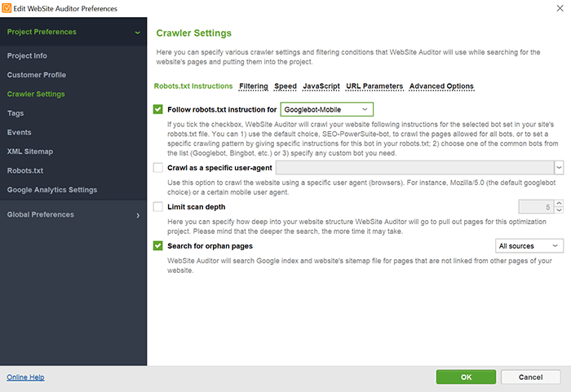The width and height of the screenshot is (571, 392).
Task: Open the Googlebot-Mobile bot dropdown
Action: (326, 109)
